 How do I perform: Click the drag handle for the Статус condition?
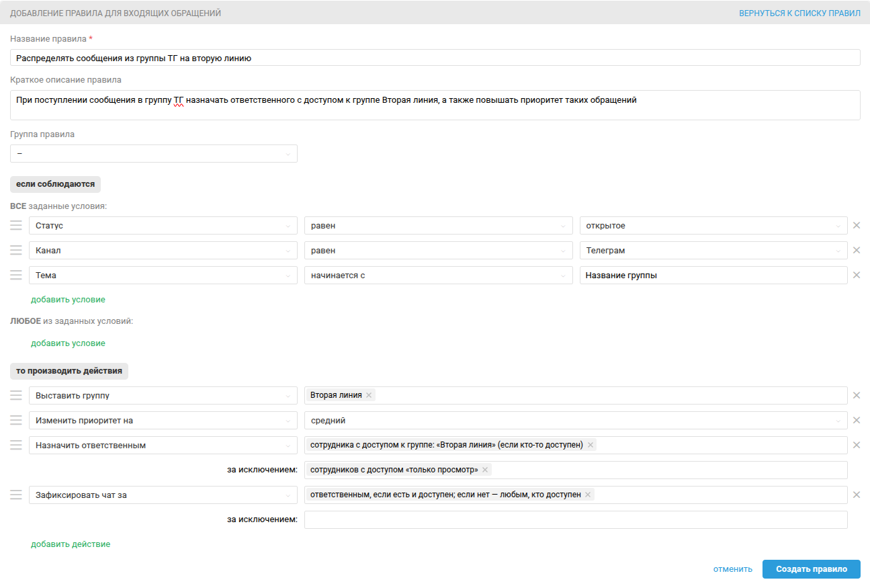pos(16,226)
